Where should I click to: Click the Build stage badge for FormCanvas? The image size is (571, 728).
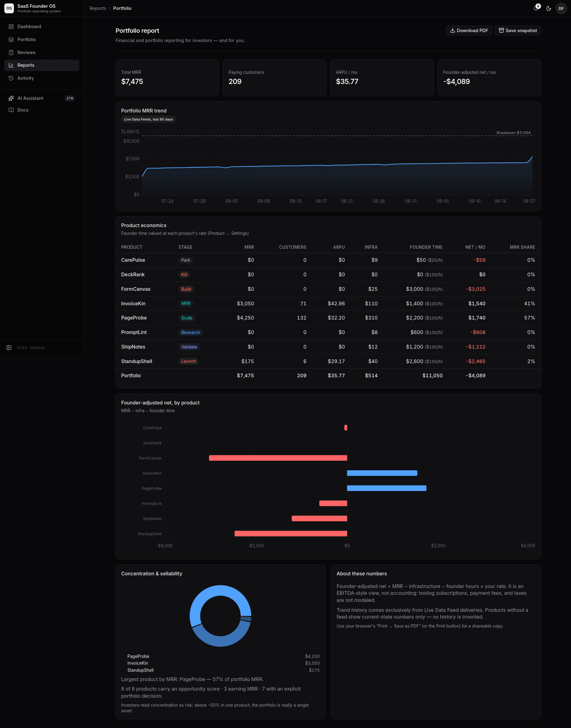(x=186, y=289)
